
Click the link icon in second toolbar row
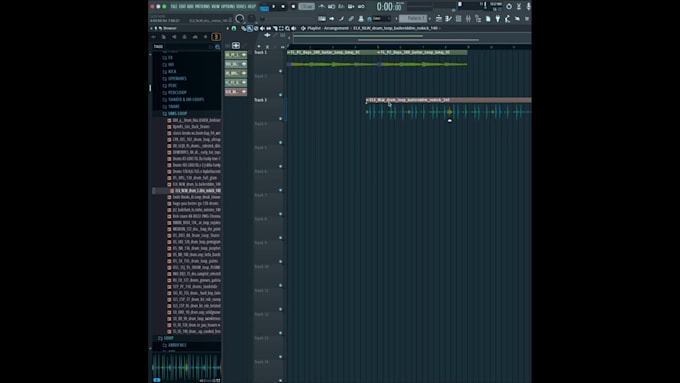[x=351, y=19]
